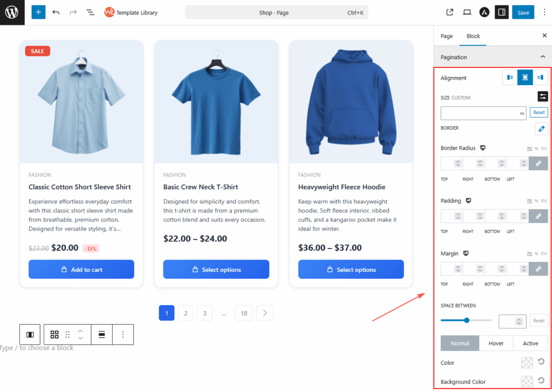This screenshot has width=552, height=392.
Task: Unlink the Border Radius values link toggle
Action: (539, 163)
